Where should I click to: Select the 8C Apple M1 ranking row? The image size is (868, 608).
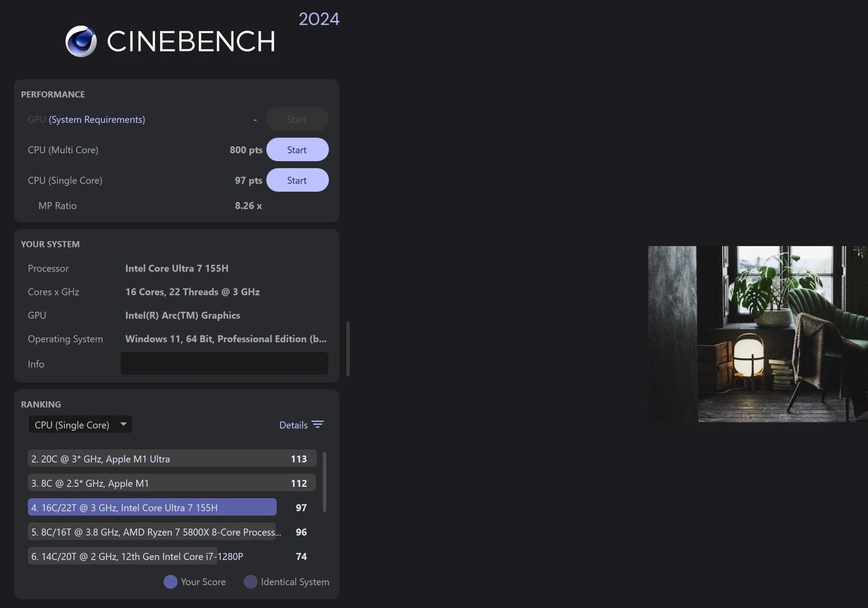pos(172,483)
